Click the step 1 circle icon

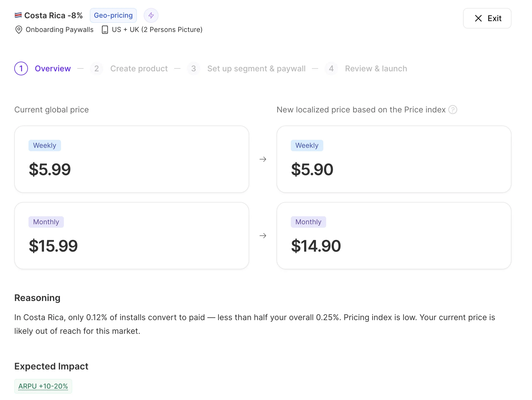(21, 68)
